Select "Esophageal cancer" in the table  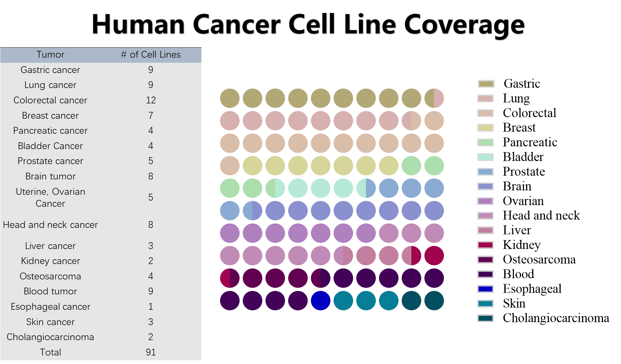click(51, 307)
